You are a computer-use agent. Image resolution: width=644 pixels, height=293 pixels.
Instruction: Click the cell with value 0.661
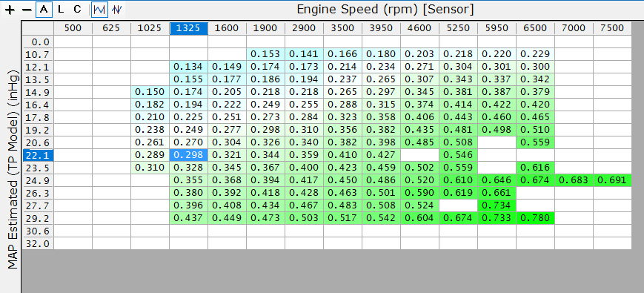coord(497,193)
